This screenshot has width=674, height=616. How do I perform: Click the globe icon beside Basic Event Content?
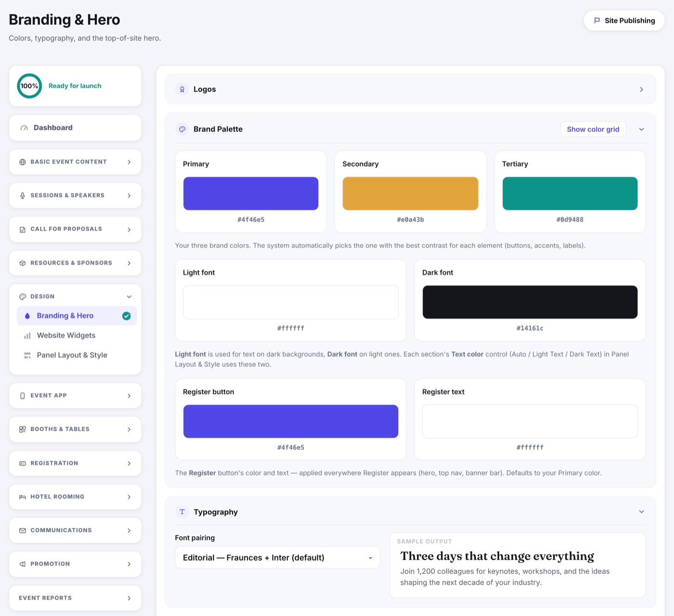click(x=23, y=162)
